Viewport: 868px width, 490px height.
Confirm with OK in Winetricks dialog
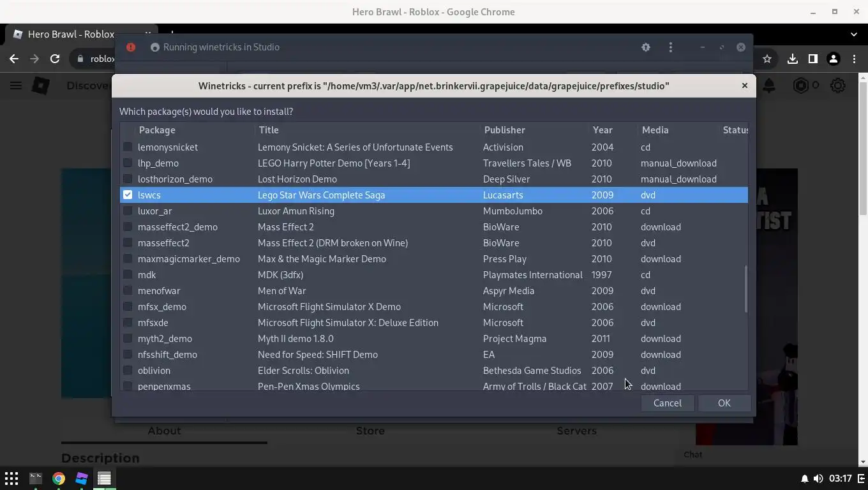point(724,403)
